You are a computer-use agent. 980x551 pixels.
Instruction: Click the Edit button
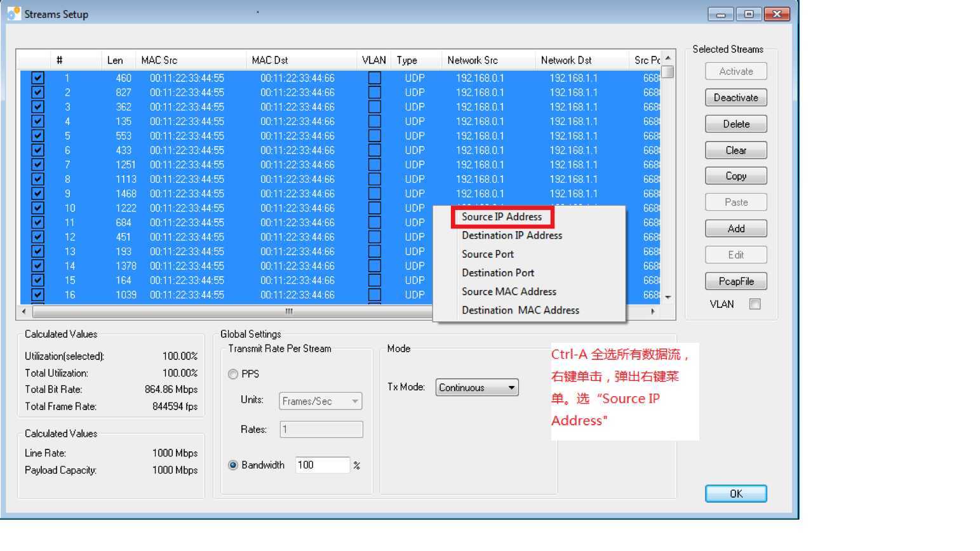(735, 255)
